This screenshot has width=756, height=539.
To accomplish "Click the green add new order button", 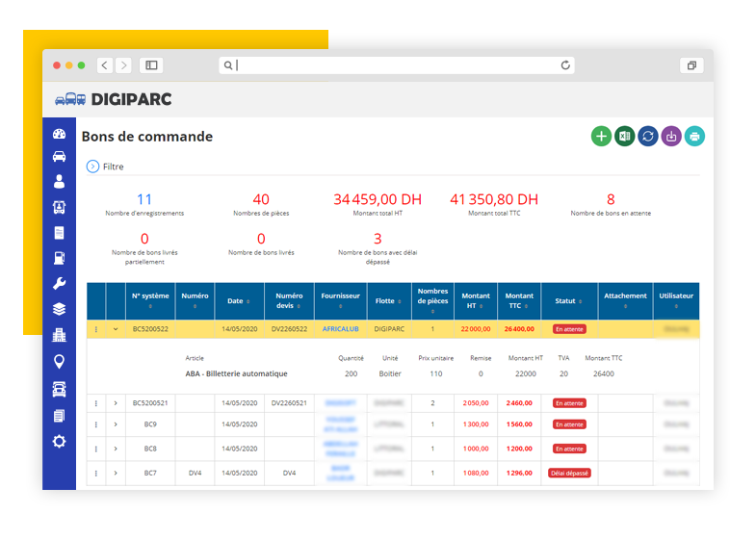I will 601,137.
